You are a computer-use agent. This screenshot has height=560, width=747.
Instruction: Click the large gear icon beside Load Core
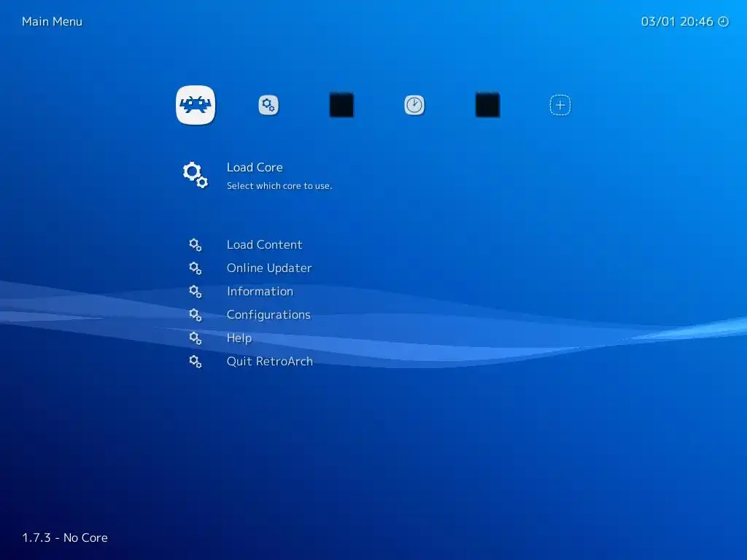(196, 175)
